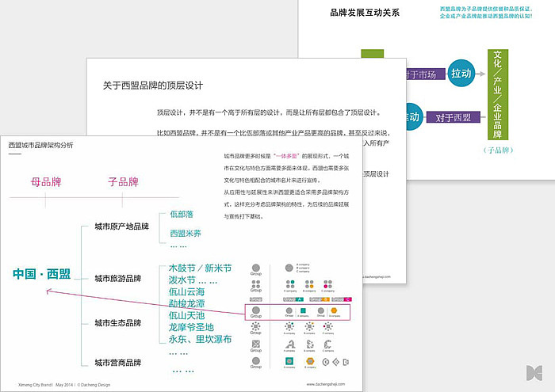Click the patterned square Group icon

(x=255, y=344)
